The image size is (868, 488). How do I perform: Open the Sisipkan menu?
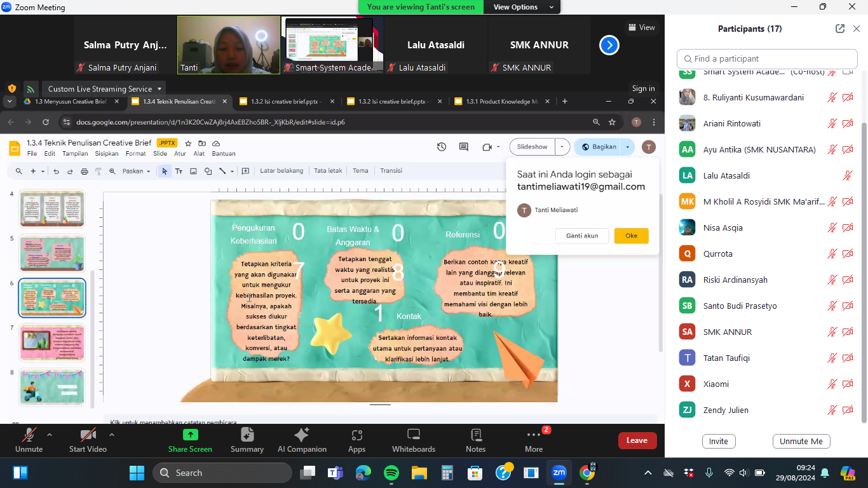point(107,154)
